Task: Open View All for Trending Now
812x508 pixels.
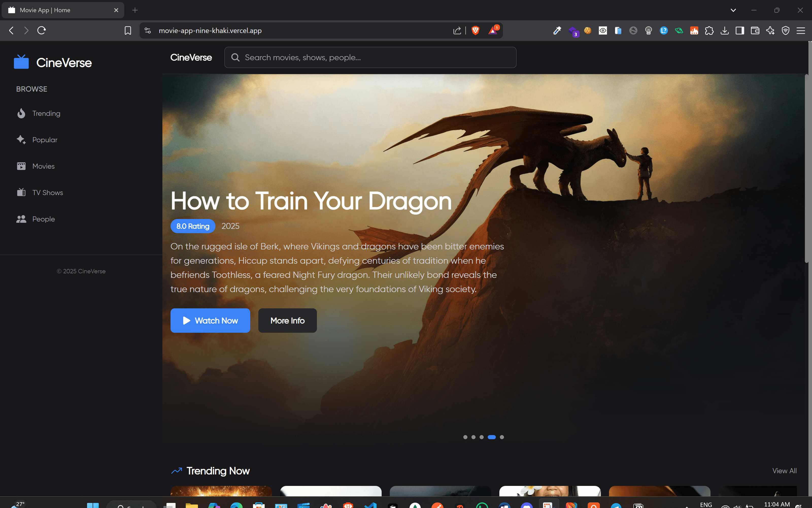Action: (784, 471)
